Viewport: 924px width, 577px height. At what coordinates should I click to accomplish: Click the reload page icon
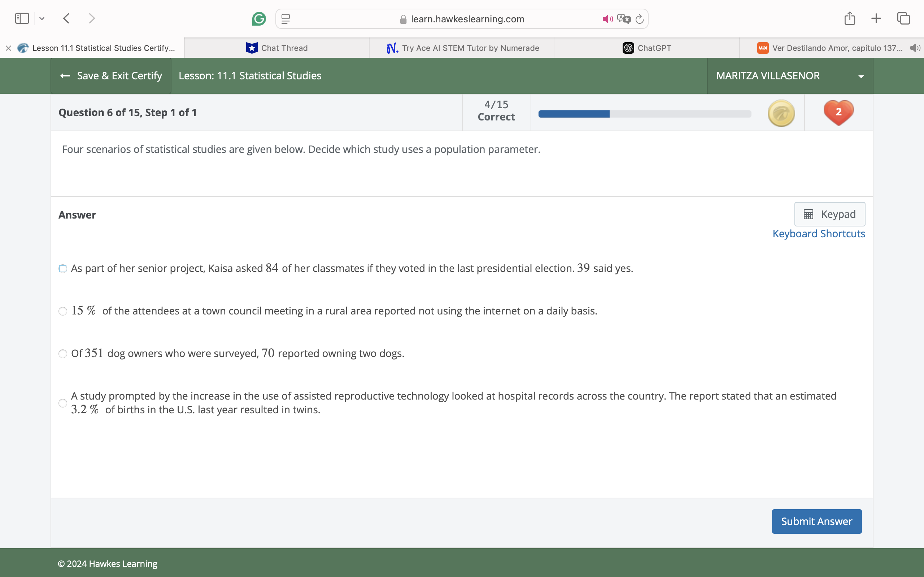pos(640,19)
